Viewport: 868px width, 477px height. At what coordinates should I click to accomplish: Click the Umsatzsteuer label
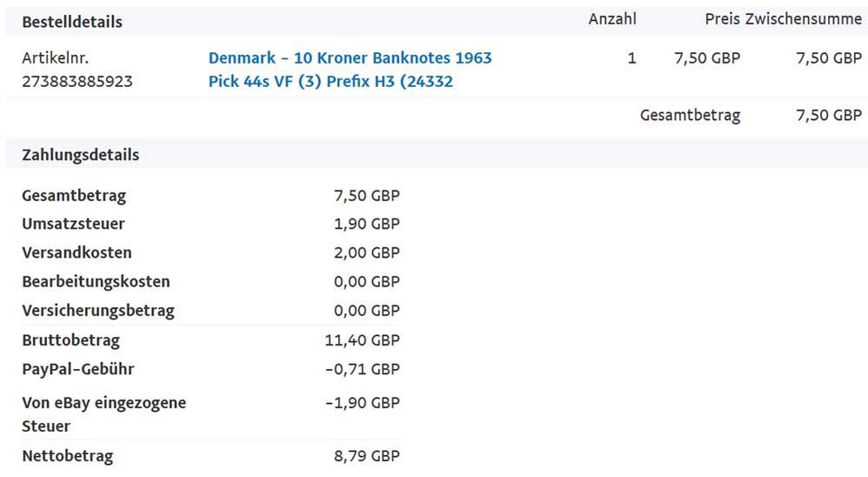(x=73, y=224)
